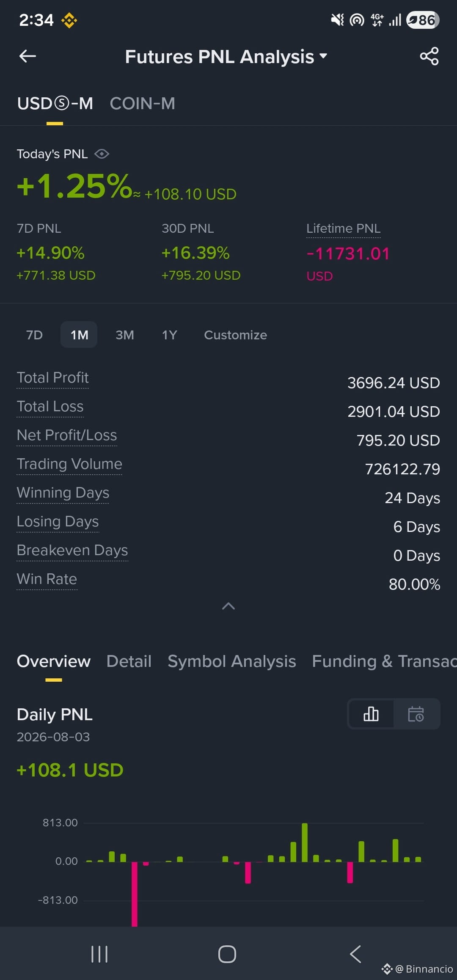Select the COIN-M tab
The width and height of the screenshot is (457, 980).
click(x=142, y=103)
